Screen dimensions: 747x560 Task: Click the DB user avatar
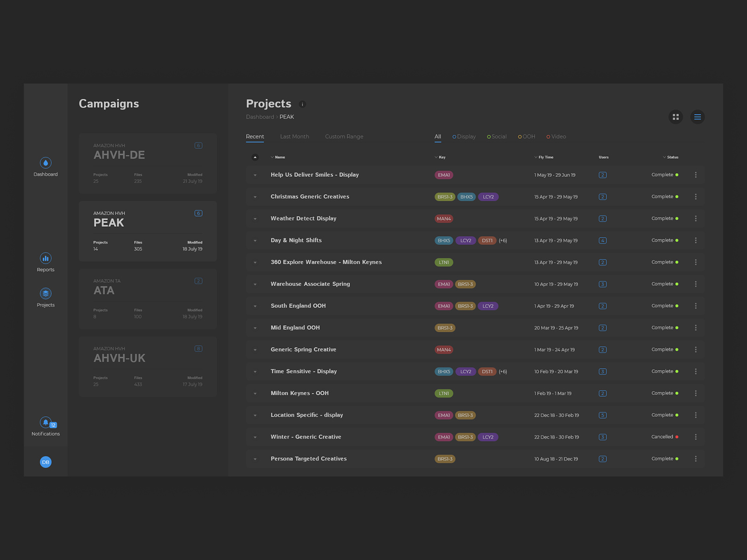pos(45,462)
